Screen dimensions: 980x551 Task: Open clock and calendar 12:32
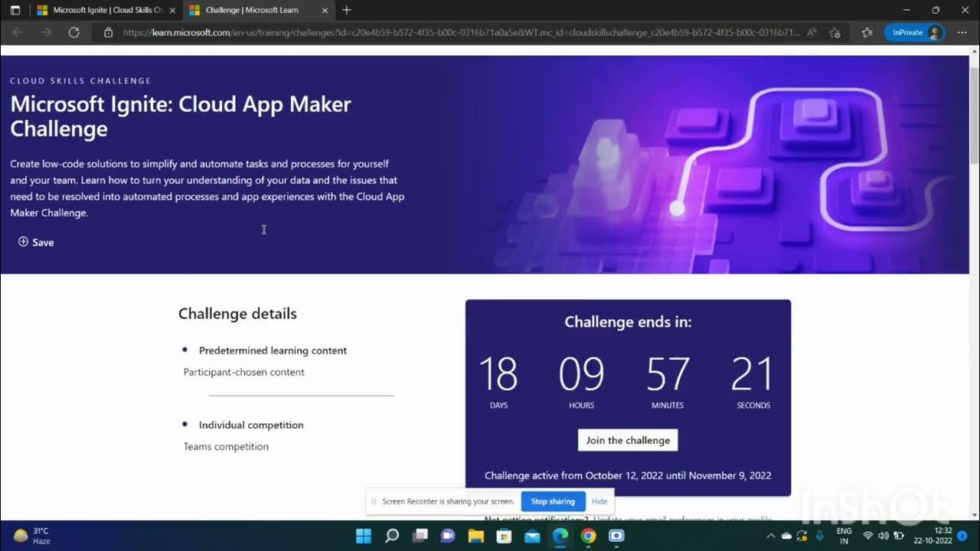pos(933,536)
